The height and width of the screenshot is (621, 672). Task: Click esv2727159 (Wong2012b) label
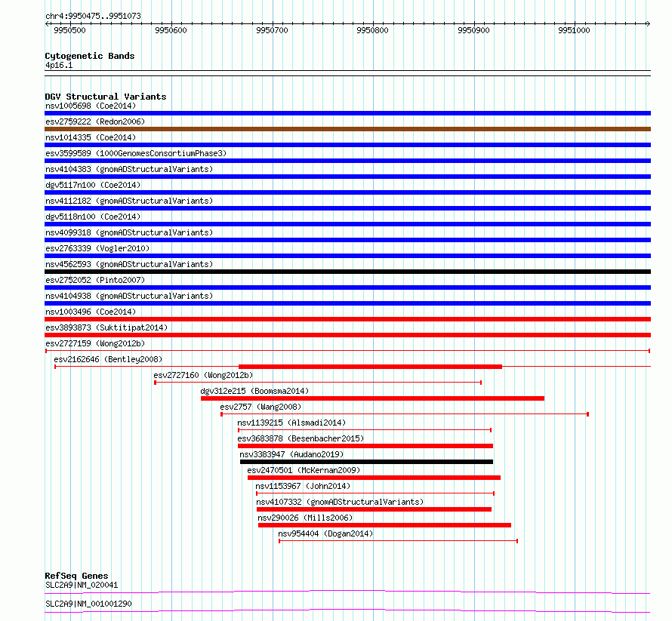click(95, 343)
